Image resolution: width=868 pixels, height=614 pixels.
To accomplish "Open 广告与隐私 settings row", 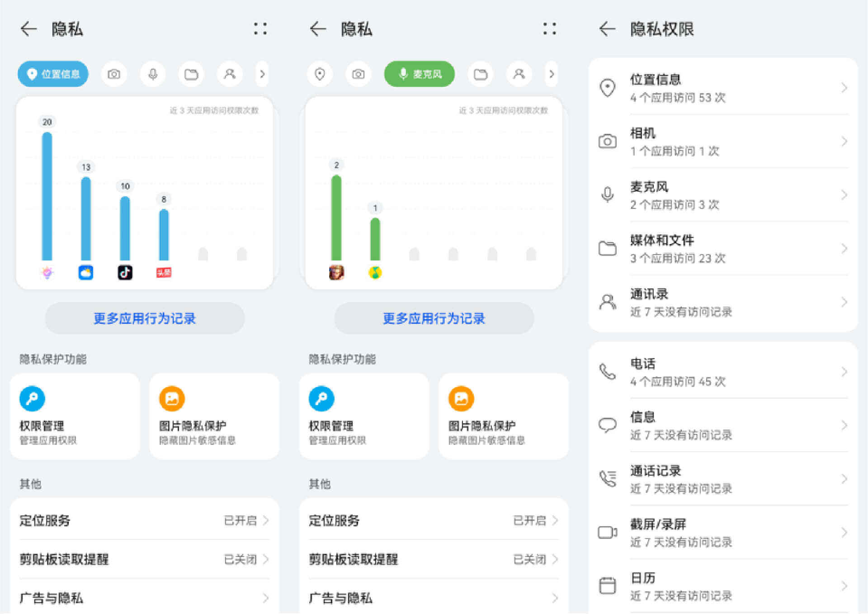I will coord(144,598).
